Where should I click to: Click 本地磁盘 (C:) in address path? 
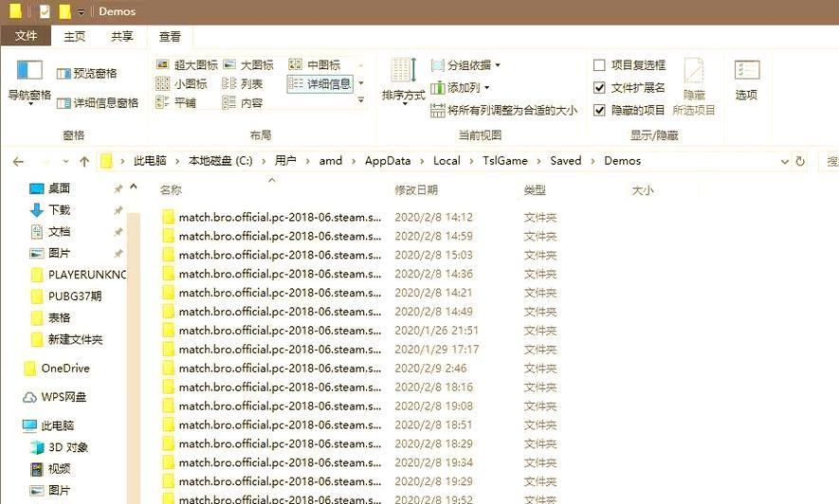[x=221, y=161]
